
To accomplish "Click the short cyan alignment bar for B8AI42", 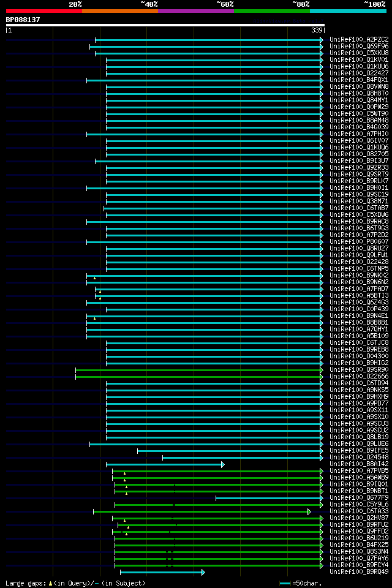I will click(165, 465).
